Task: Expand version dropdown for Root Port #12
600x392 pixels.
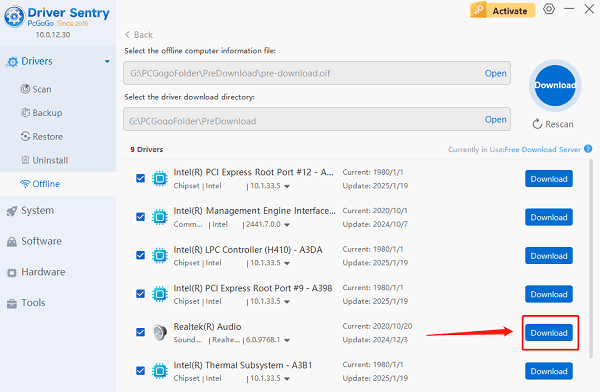Action: (x=287, y=186)
